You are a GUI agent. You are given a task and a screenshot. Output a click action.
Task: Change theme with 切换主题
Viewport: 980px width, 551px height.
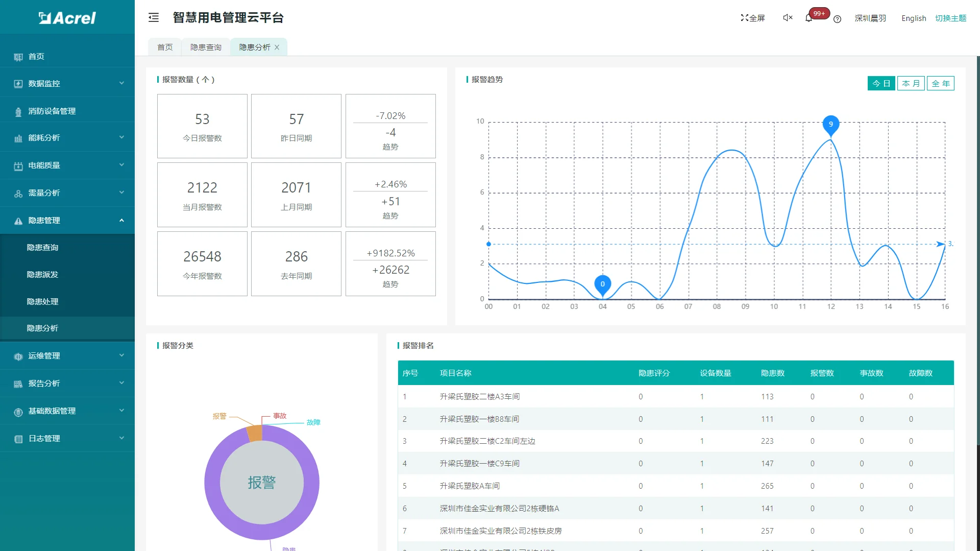[950, 18]
